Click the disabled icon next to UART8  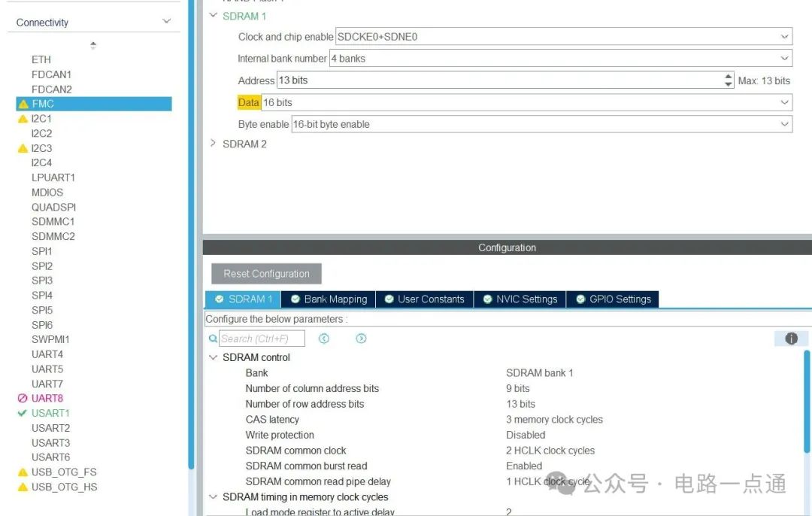(x=23, y=399)
